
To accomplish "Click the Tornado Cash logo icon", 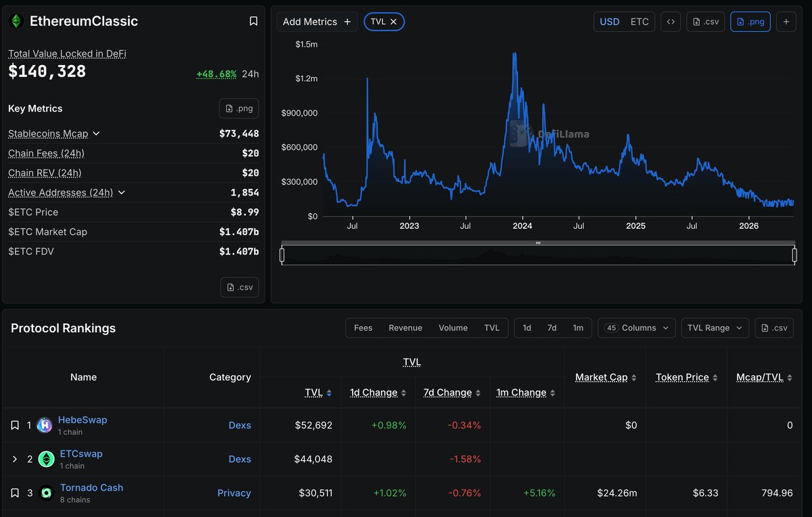I will (46, 493).
